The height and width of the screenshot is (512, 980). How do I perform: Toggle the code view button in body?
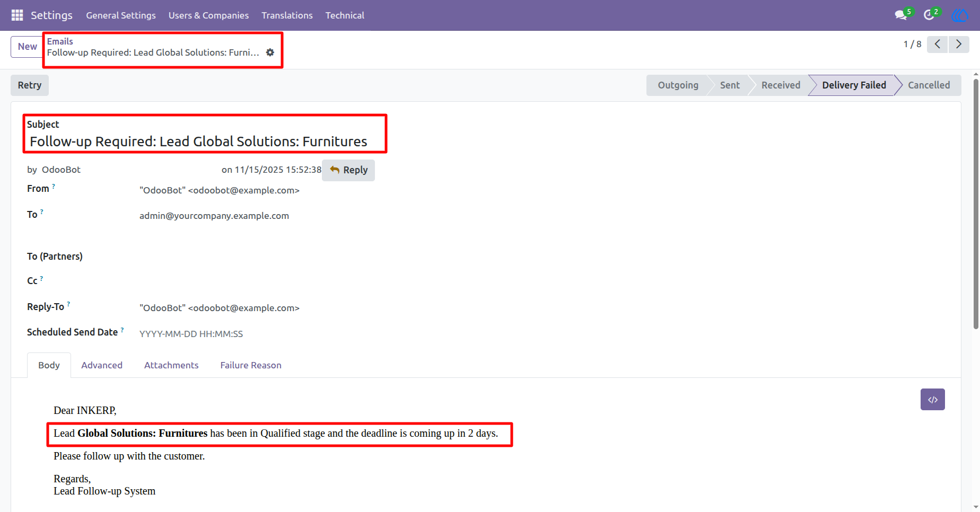pos(932,400)
